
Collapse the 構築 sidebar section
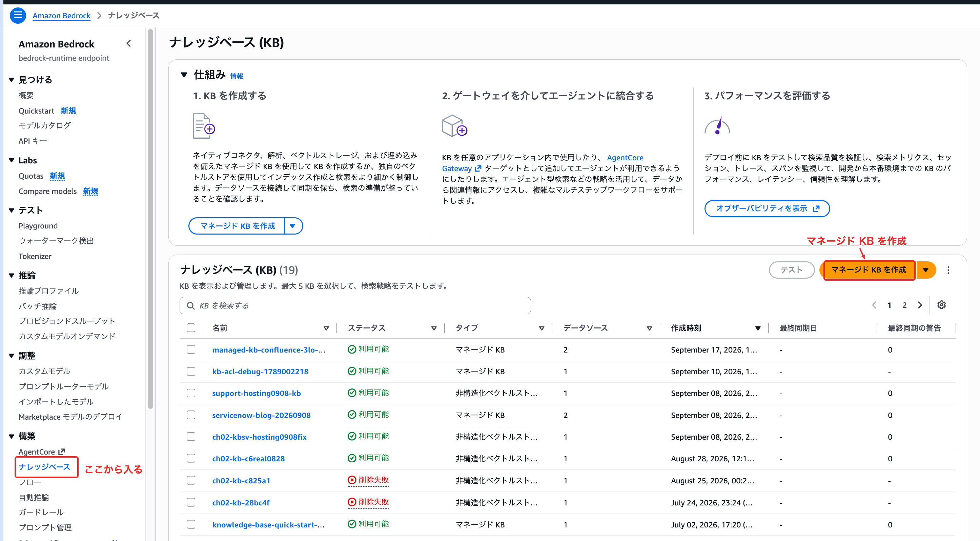click(12, 436)
